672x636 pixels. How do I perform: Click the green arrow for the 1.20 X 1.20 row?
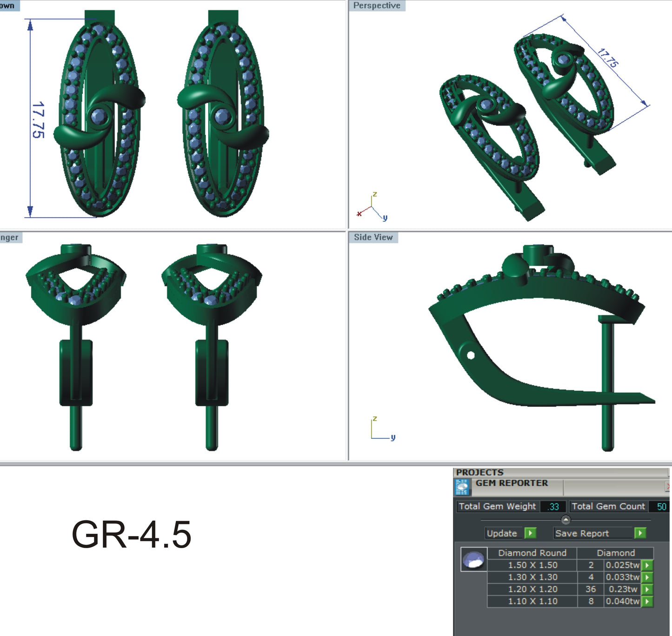[x=646, y=589]
